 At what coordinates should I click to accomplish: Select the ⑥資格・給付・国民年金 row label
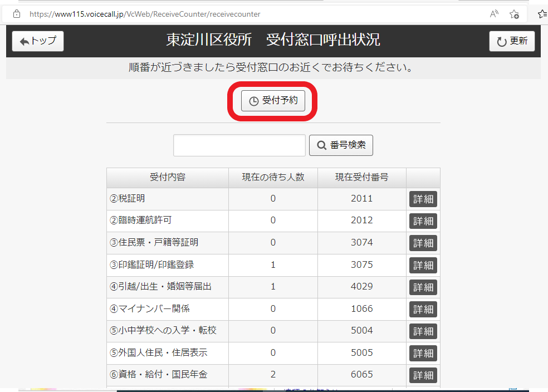158,375
